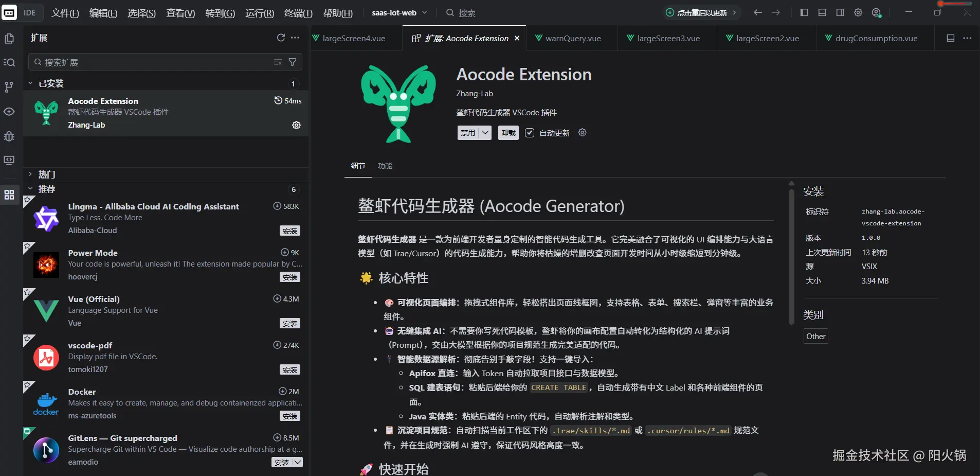Open the Run and Debug bug icon
This screenshot has height=476, width=980.
[9, 136]
